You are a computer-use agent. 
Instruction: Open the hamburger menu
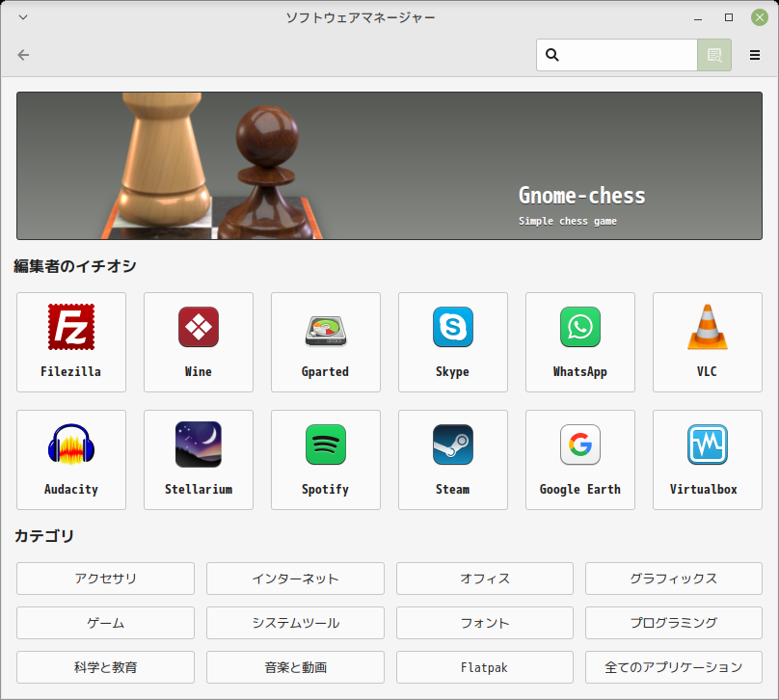pyautogui.click(x=755, y=55)
